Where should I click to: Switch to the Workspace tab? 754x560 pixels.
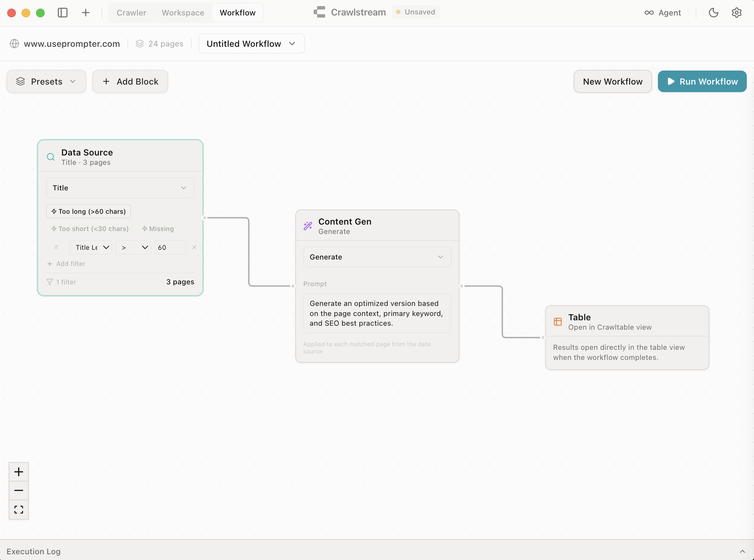(183, 13)
